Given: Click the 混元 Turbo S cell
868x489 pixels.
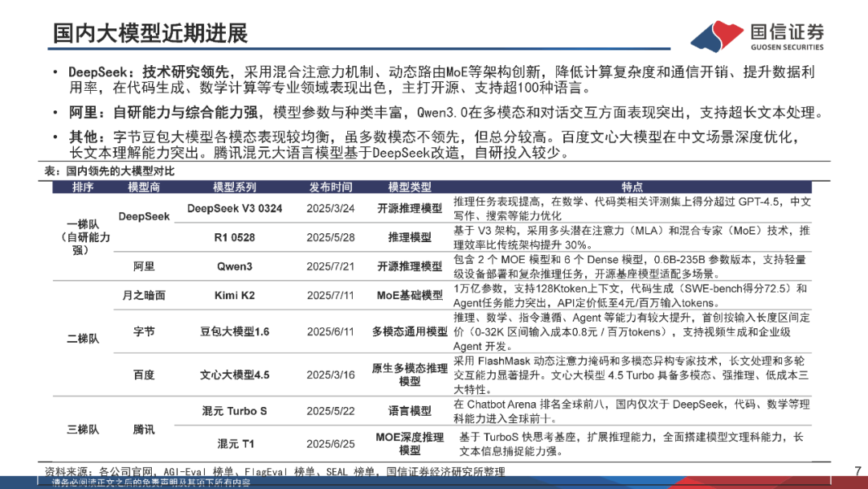Looking at the screenshot, I should [235, 411].
